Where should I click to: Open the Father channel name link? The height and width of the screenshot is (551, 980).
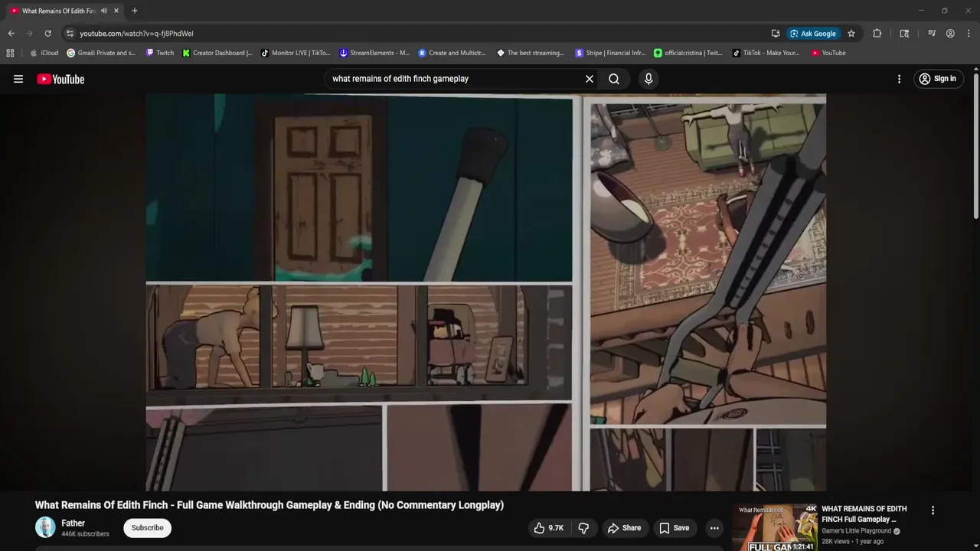click(x=73, y=523)
